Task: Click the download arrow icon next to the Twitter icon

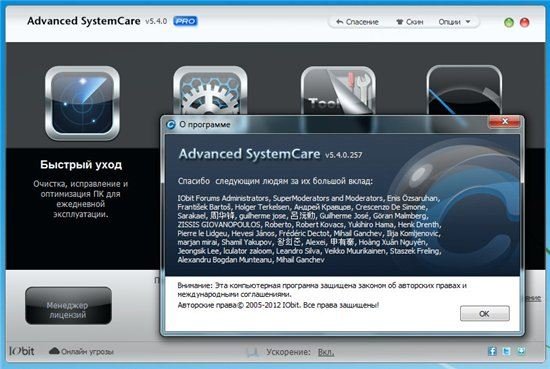Action: 521,351
